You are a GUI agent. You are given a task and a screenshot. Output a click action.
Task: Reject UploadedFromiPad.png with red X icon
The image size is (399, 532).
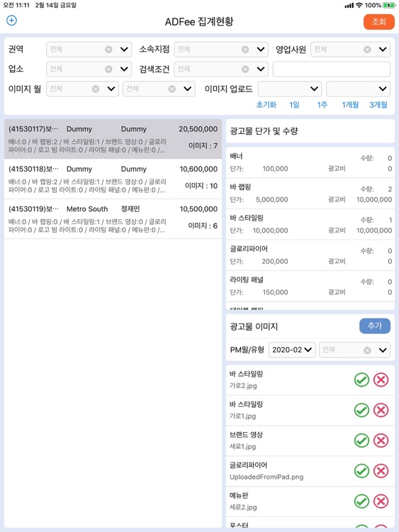tap(381, 471)
